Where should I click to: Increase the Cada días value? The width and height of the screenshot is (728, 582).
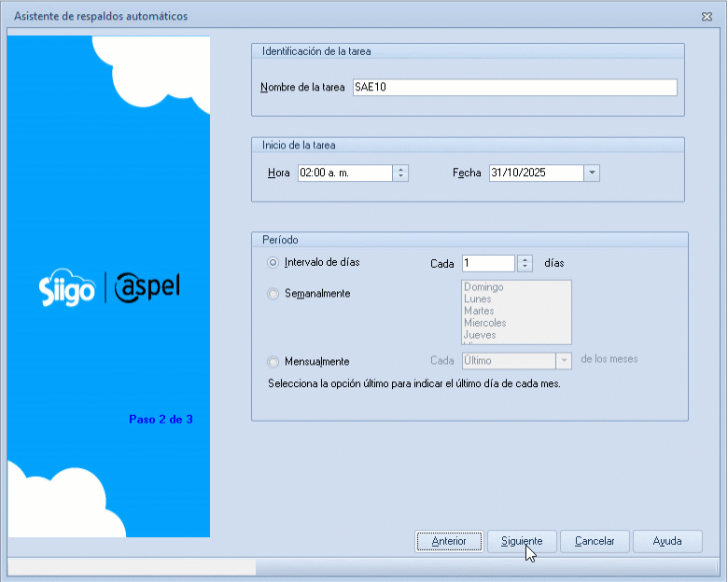(525, 259)
